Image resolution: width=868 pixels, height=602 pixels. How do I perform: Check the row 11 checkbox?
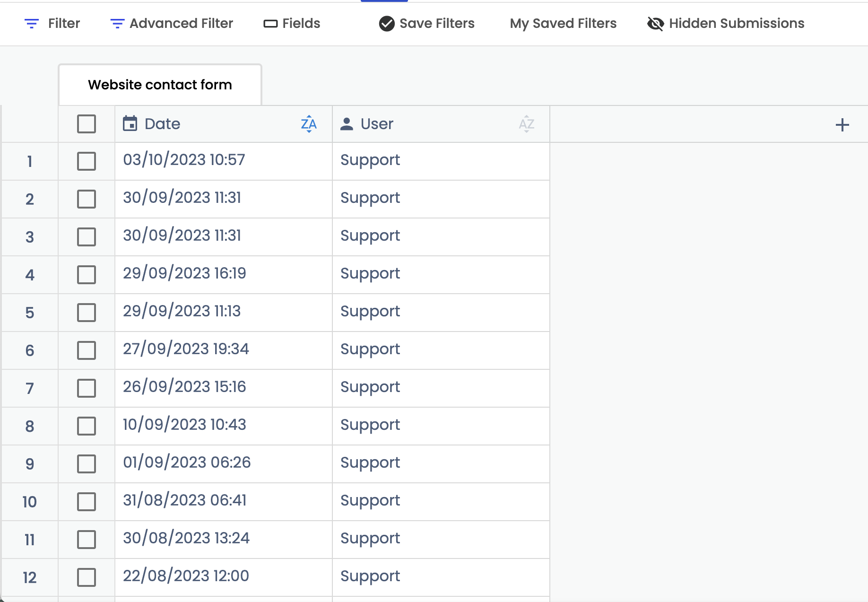point(87,540)
